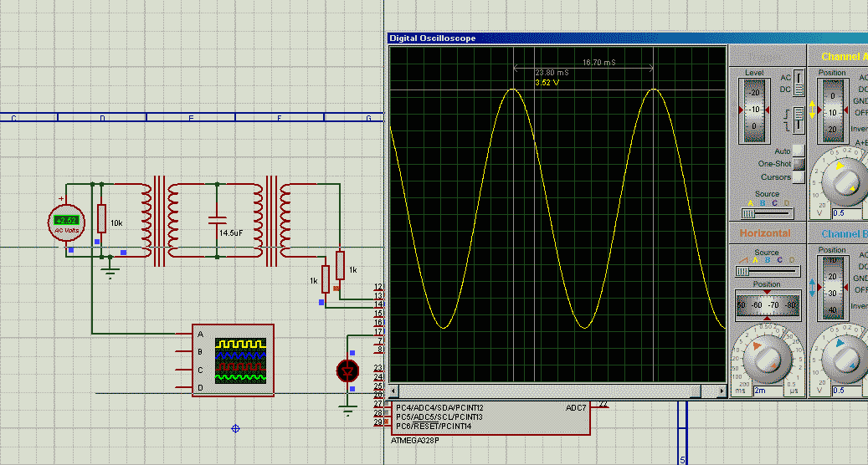Click the ATMEGA328P component name text
Screen dimensions: 868x465
point(414,441)
